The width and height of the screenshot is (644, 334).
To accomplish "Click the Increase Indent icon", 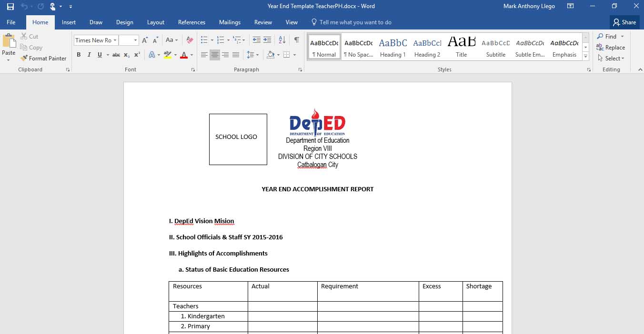I will 267,40.
